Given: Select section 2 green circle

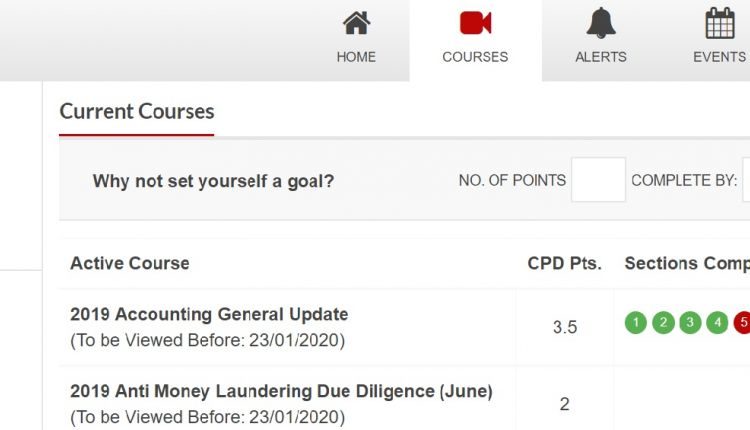Looking at the screenshot, I should pos(663,322).
